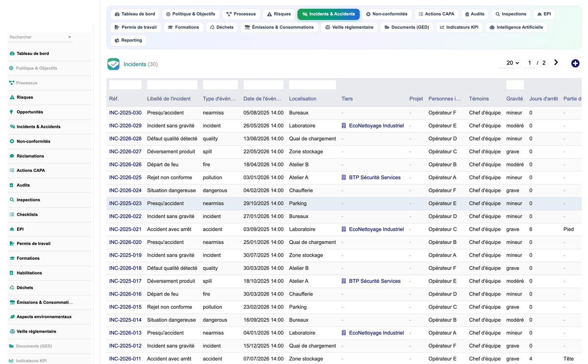This screenshot has height=364, width=588.
Task: Open BTP Sécurité Services link in INC-2025-017 row
Action: [x=375, y=281]
